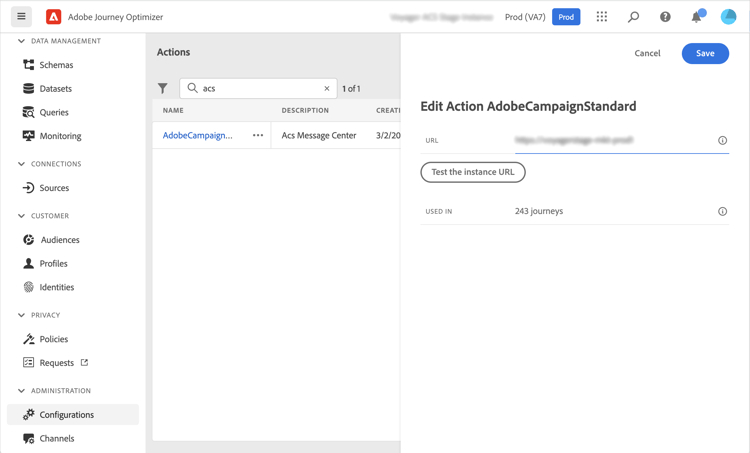Click the Sources arrow icon
Viewport: 750px width, 453px height.
[29, 188]
